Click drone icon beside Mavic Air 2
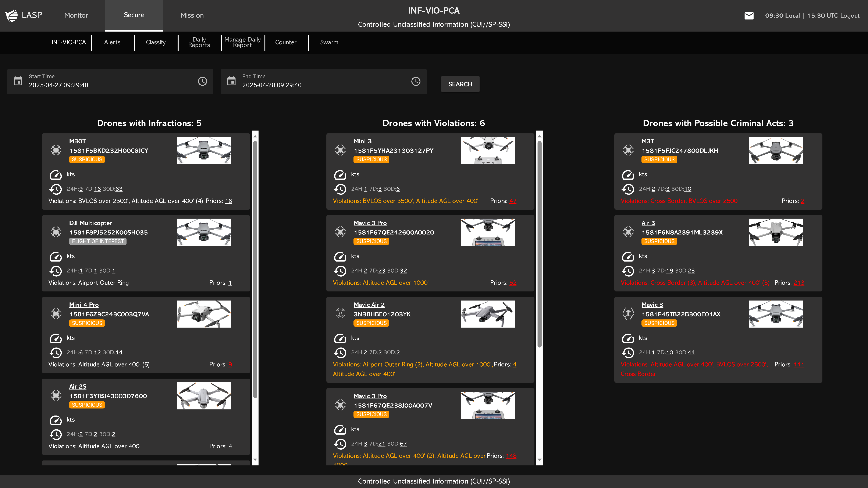868x488 pixels. (x=340, y=313)
